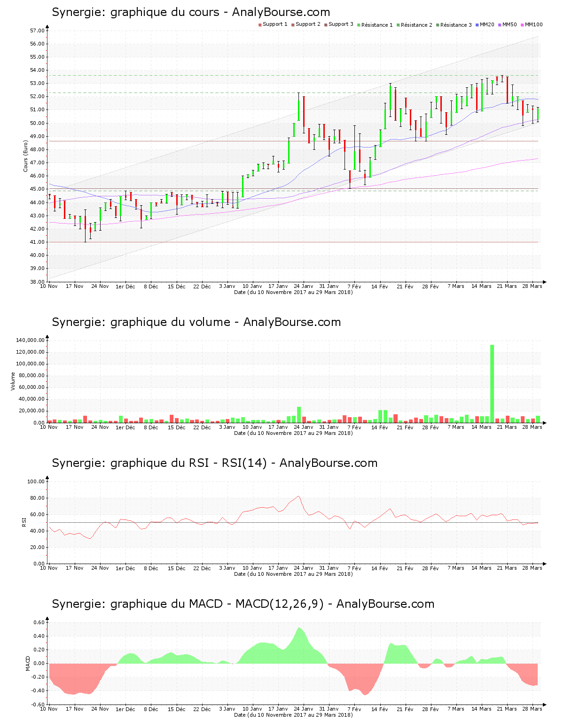Click '3 Janv' date on RSI chart axis
Viewport: 564px width, 728px height.
[x=227, y=568]
